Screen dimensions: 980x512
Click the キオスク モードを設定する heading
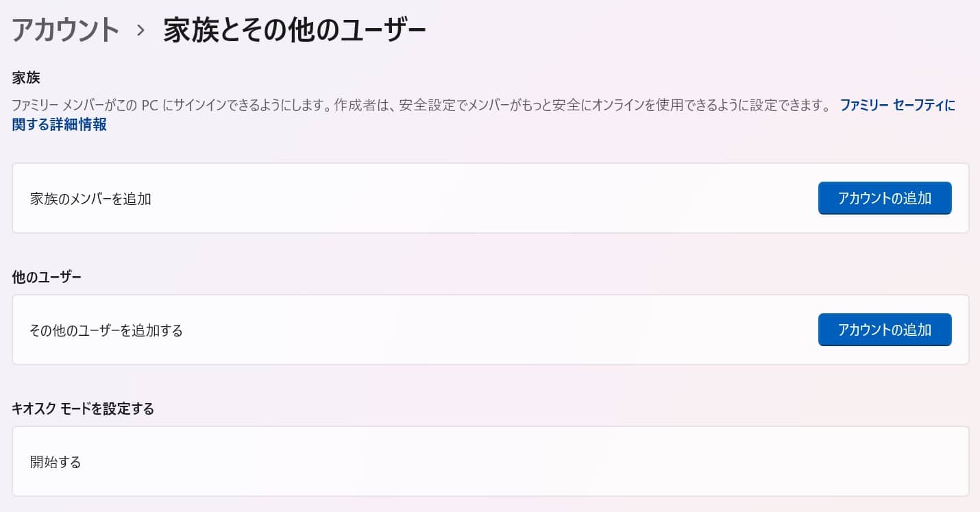[x=83, y=409]
